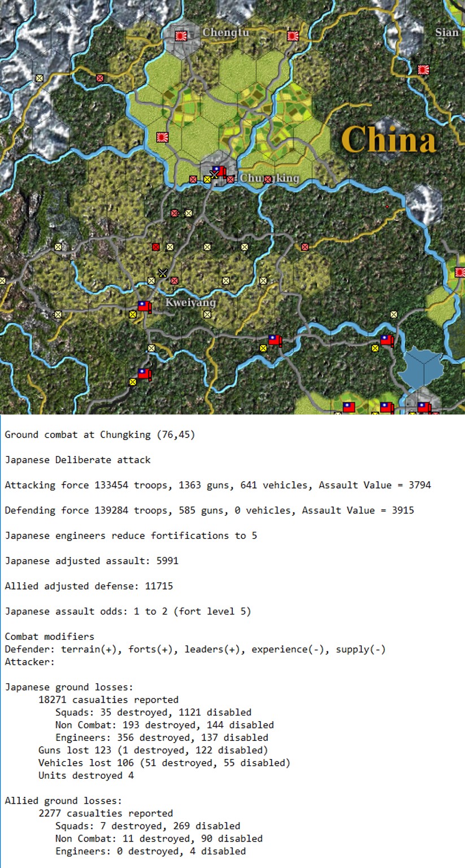Click the 'Chengtu' city label
Image resolution: width=465 pixels, height=868 pixels.
pos(225,32)
